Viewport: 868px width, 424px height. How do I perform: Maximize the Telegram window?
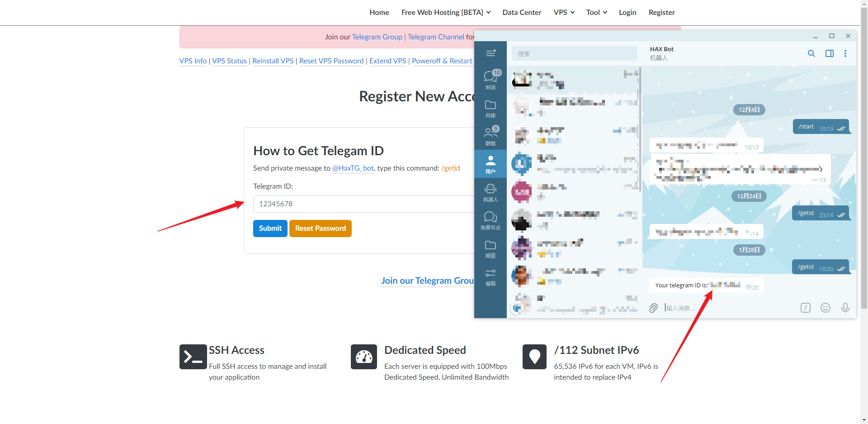pyautogui.click(x=832, y=36)
